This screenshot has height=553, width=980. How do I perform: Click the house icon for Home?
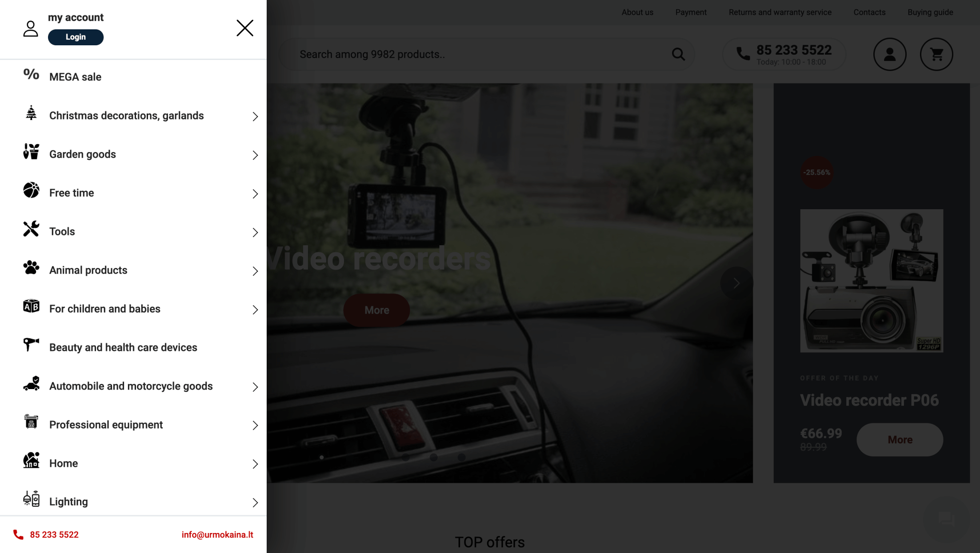(31, 460)
